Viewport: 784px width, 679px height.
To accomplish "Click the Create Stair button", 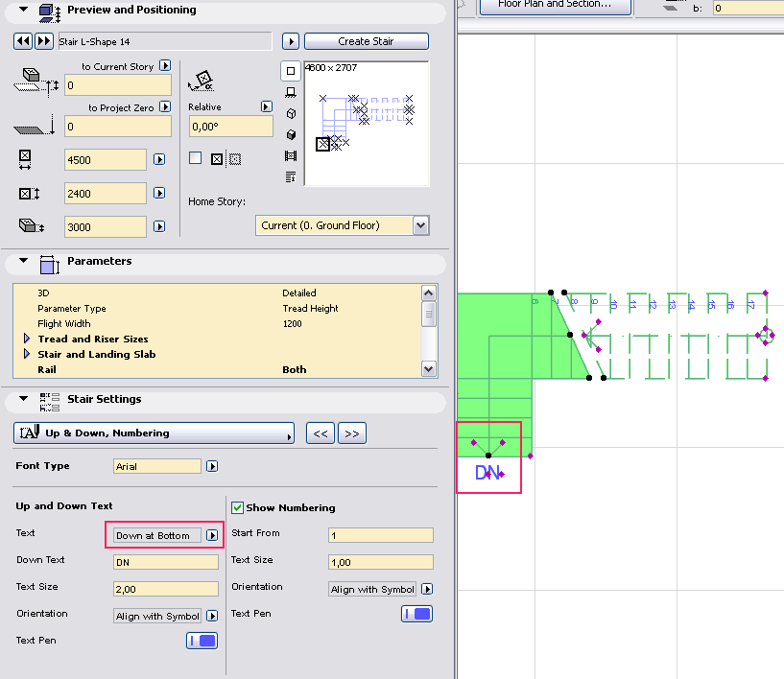I will (366, 41).
